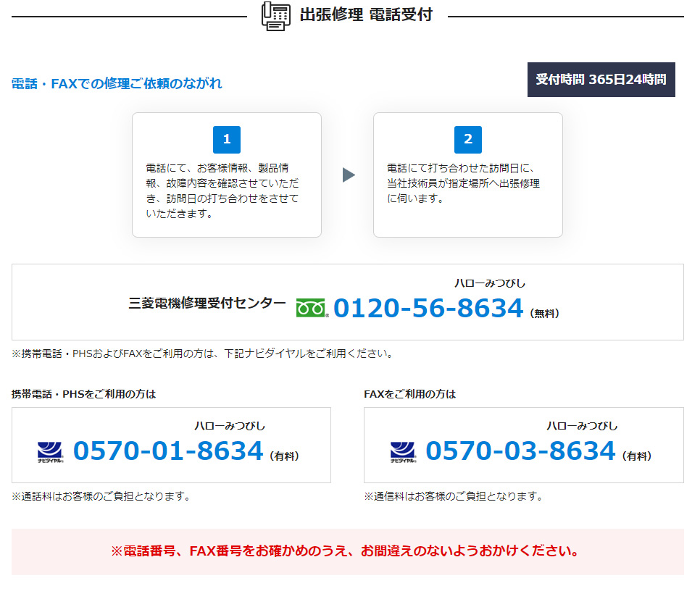Screen dimensions: 700x594
Task: Click the Navi Dial logo beside 0570-03-8634
Action: pyautogui.click(x=403, y=451)
